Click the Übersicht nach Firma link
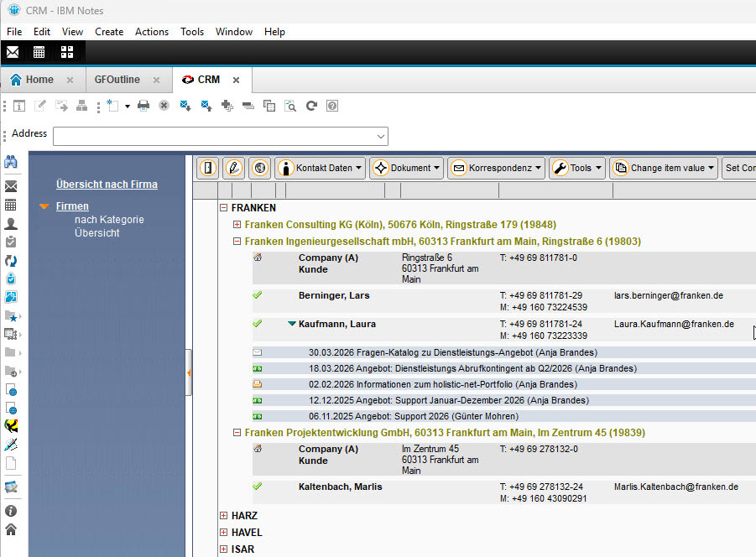This screenshot has height=557, width=756. click(107, 184)
